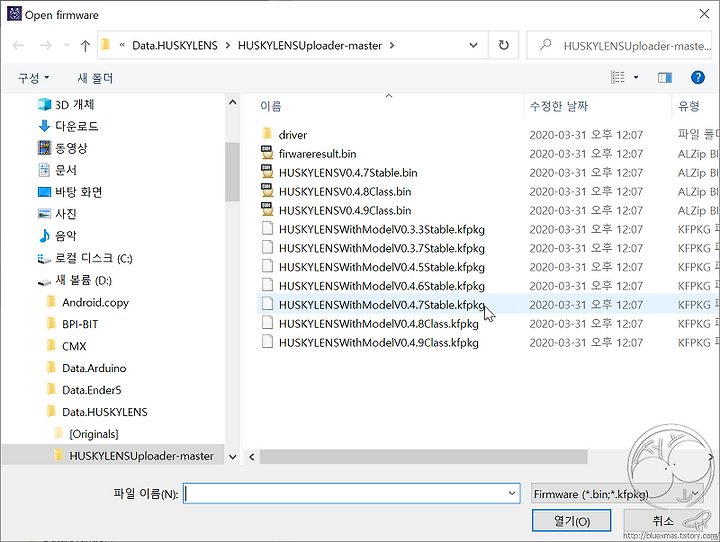The image size is (720, 542).
Task: Open Data.Ender5 folder in tree
Action: click(x=84, y=390)
